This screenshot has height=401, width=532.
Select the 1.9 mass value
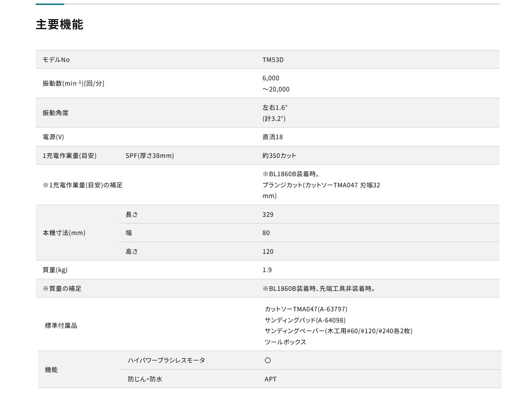(267, 270)
